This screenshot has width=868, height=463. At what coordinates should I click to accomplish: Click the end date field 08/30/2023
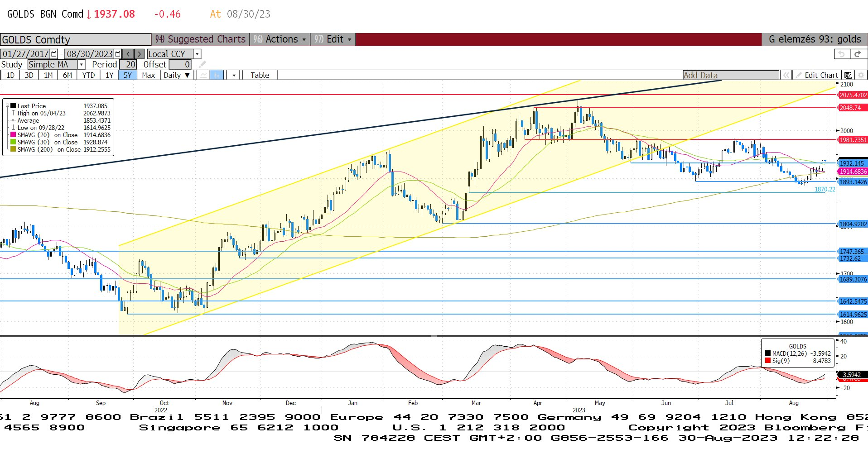pos(90,54)
